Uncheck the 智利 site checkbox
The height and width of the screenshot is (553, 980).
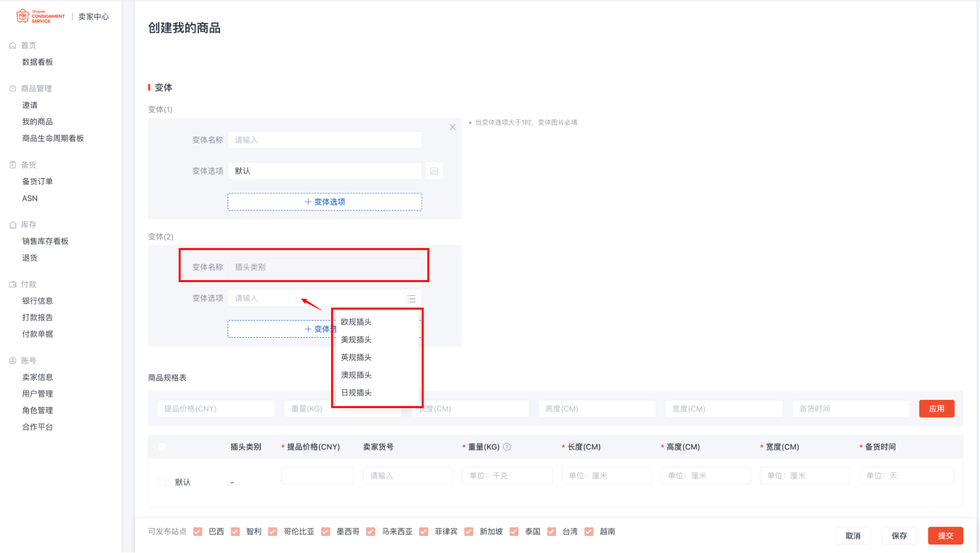pyautogui.click(x=235, y=532)
